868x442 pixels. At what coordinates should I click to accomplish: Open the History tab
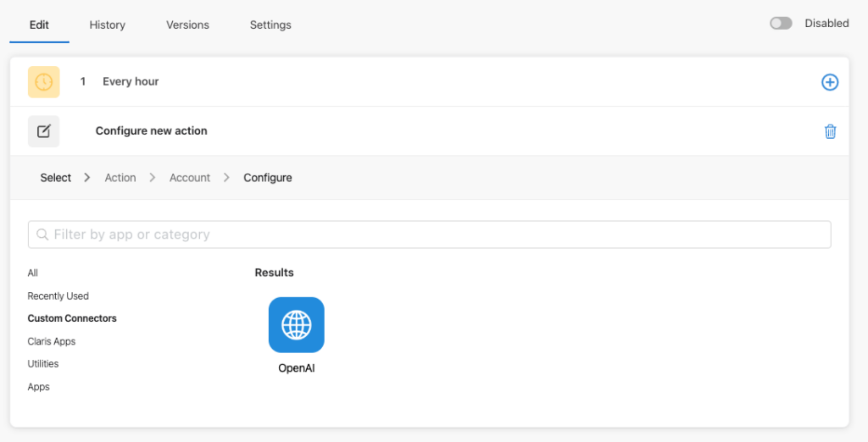(108, 25)
